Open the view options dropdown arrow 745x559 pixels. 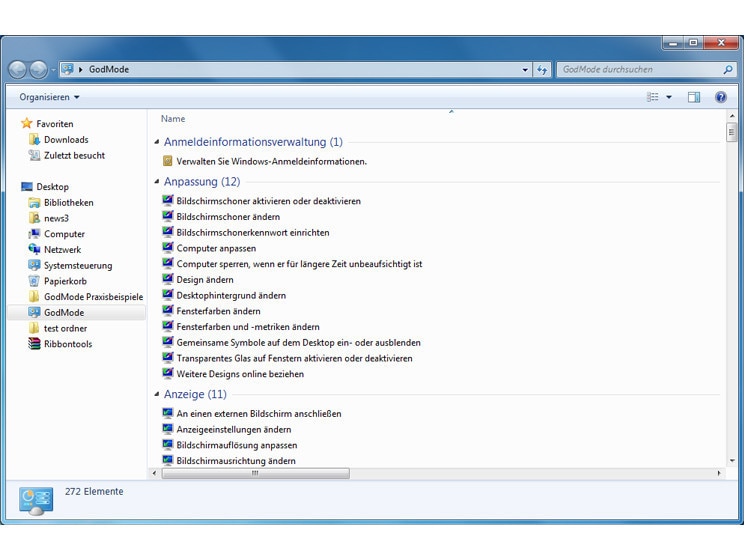click(669, 97)
